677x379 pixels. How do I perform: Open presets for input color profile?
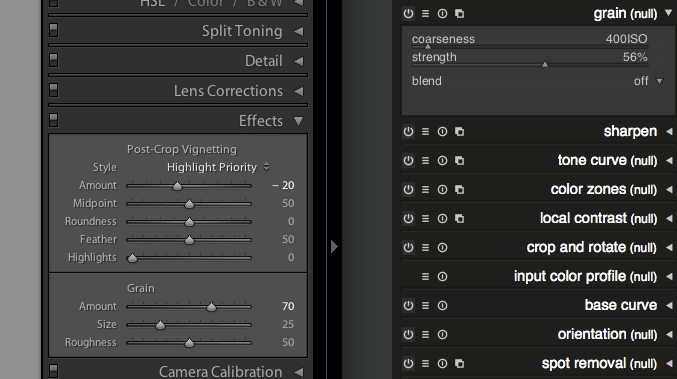425,276
